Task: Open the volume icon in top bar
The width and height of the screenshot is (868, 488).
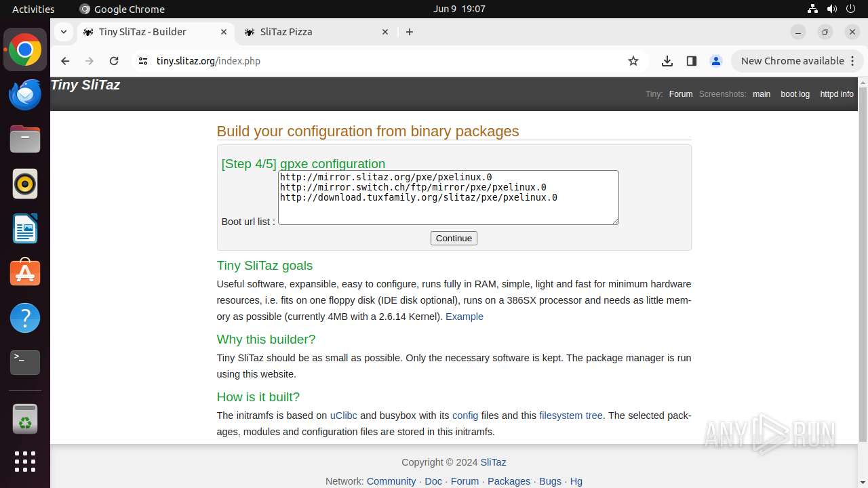Action: pyautogui.click(x=832, y=9)
